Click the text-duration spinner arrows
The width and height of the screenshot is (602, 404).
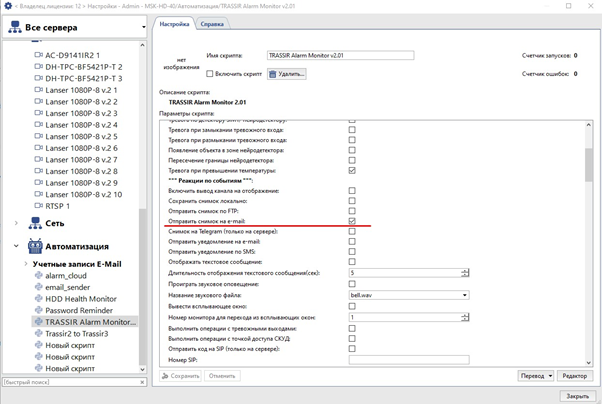[465, 273]
